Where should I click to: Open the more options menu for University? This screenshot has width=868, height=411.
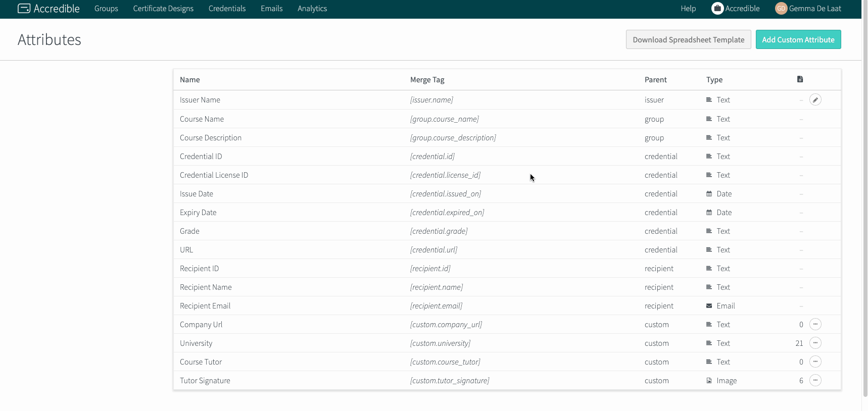815,343
